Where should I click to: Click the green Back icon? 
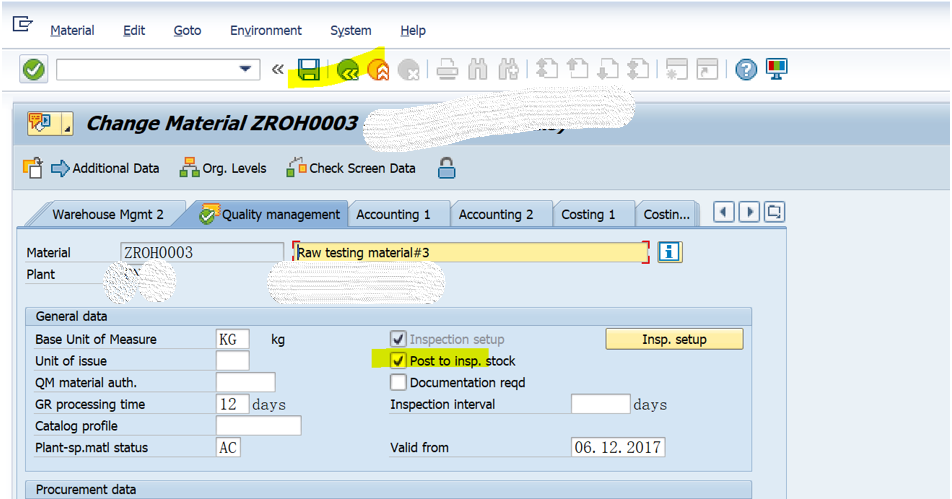348,70
